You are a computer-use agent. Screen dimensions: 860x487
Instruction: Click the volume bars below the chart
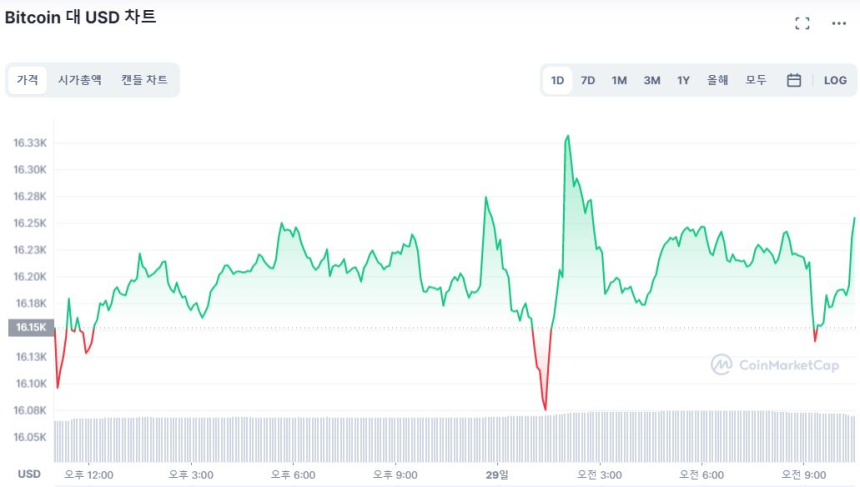[450, 438]
